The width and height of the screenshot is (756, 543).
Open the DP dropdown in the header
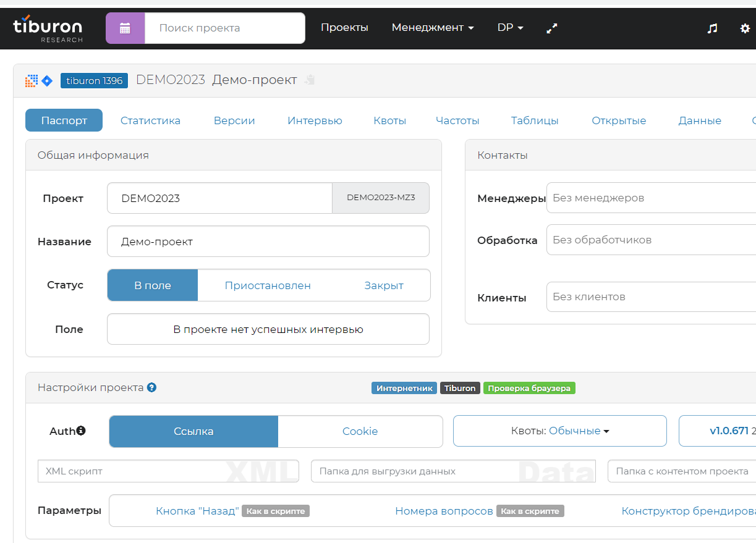(509, 28)
